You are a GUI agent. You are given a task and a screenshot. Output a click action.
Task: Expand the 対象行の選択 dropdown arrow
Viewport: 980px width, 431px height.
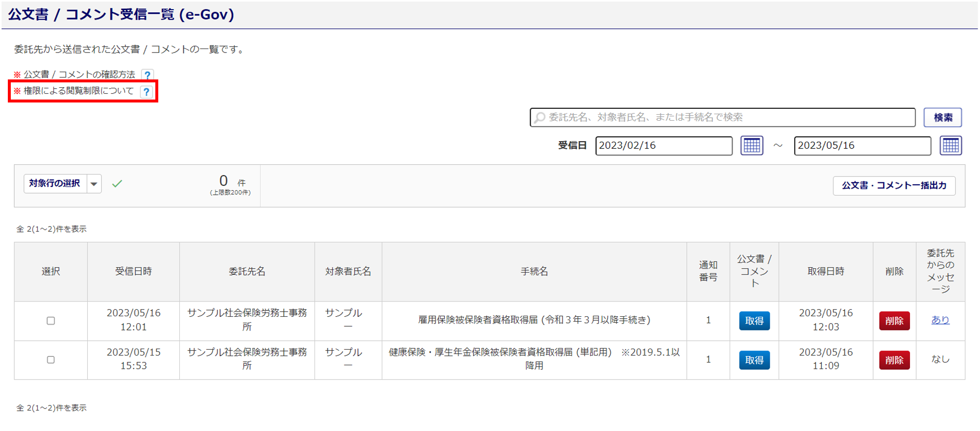94,184
